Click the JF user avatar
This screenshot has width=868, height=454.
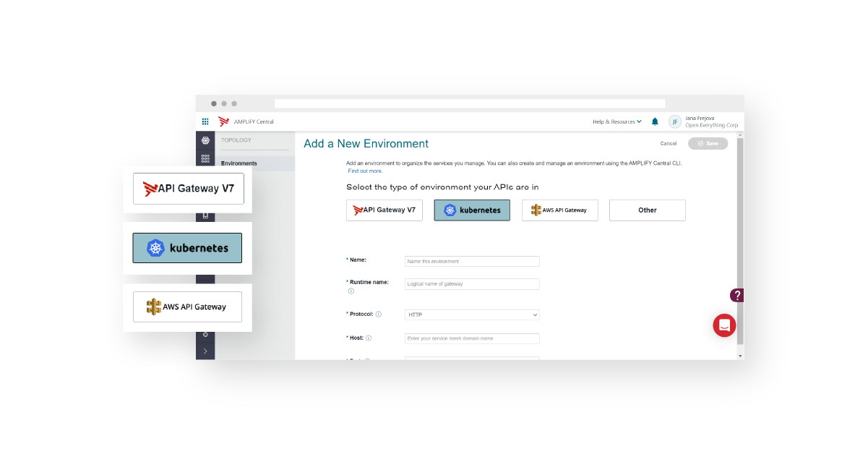point(675,121)
